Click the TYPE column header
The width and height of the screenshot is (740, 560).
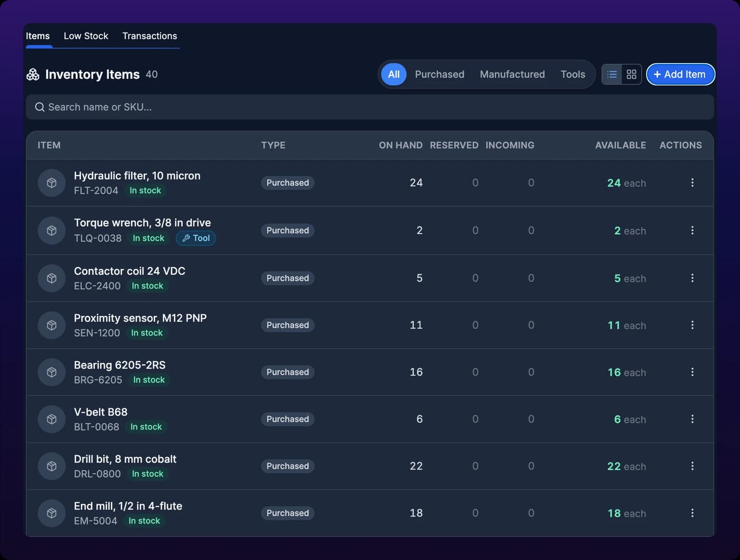[273, 145]
